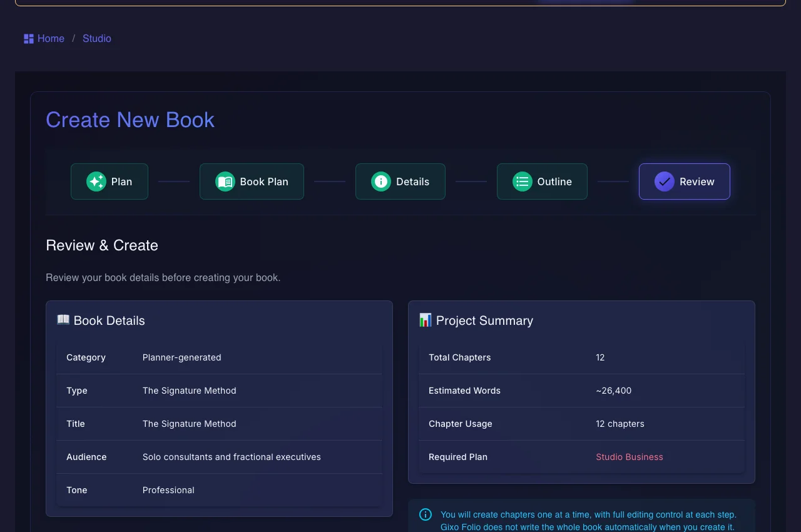The image size is (801, 532).
Task: Click the Tone label in Book Details
Action: 77,490
